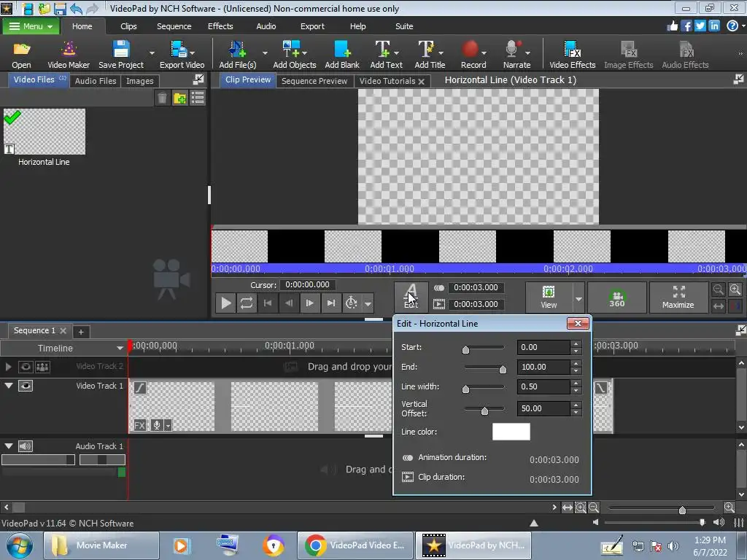Mute Audio Track 1 with the speaker icon
This screenshot has height=560, width=747.
coord(26,446)
